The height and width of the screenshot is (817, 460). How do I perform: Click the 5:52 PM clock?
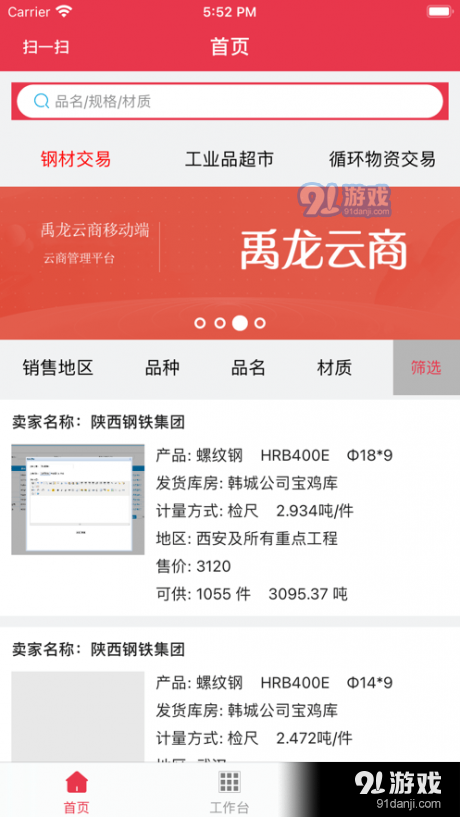coord(230,12)
